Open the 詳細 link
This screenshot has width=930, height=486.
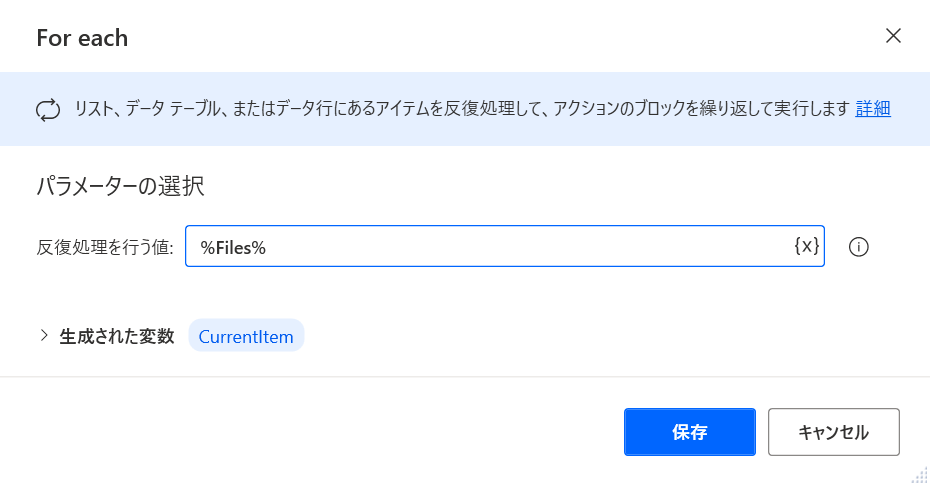point(873,109)
